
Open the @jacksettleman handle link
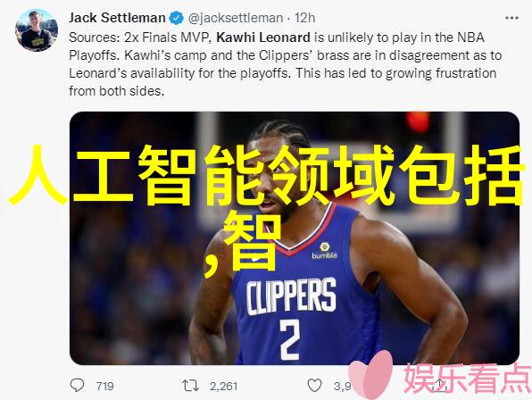(236, 18)
